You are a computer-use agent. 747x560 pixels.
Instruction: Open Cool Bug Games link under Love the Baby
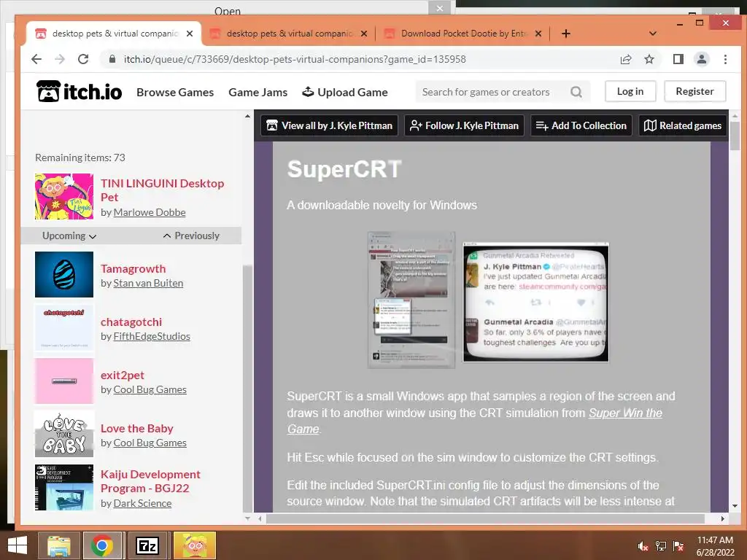pyautogui.click(x=150, y=443)
